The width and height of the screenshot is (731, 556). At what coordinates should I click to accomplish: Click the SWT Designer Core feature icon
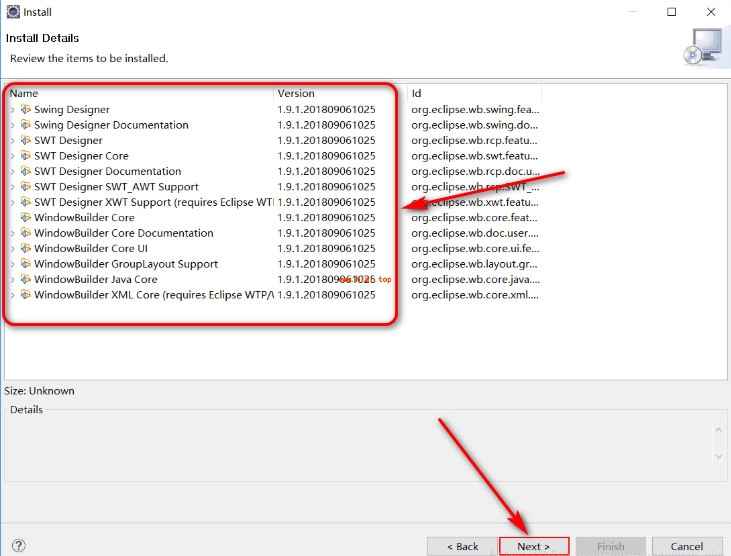click(26, 156)
